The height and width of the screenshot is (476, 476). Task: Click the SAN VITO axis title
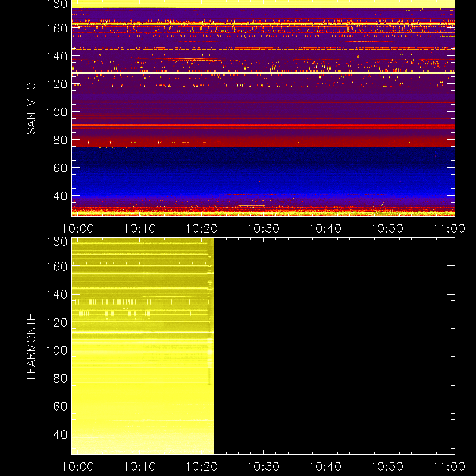tap(31, 108)
